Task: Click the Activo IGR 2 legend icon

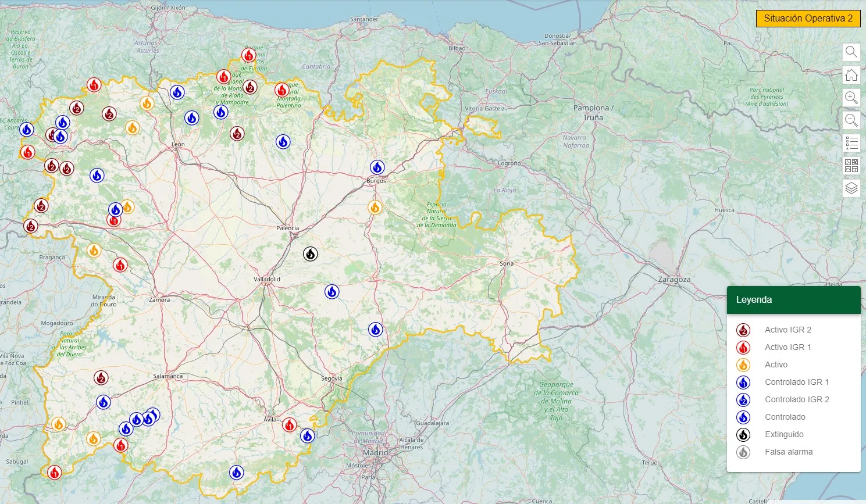Action: coord(743,330)
